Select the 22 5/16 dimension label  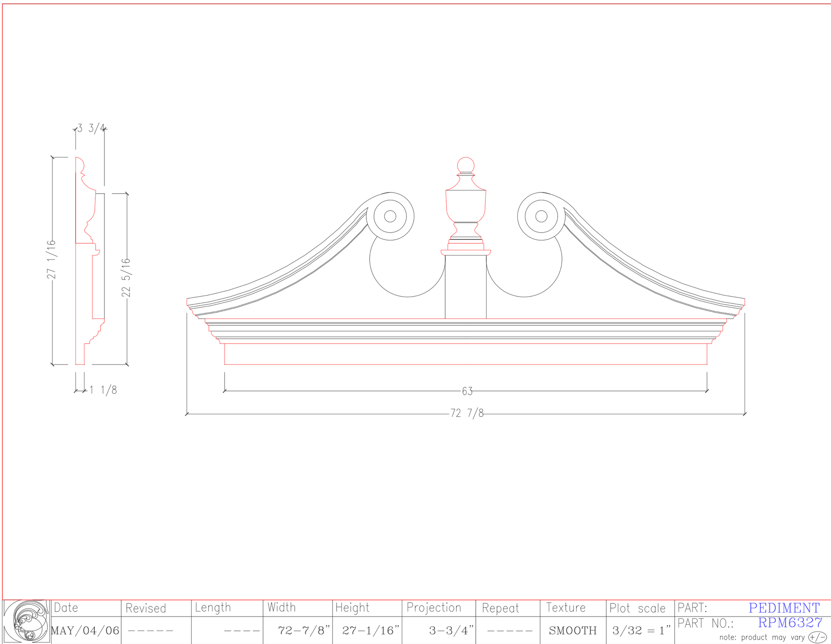(x=126, y=277)
